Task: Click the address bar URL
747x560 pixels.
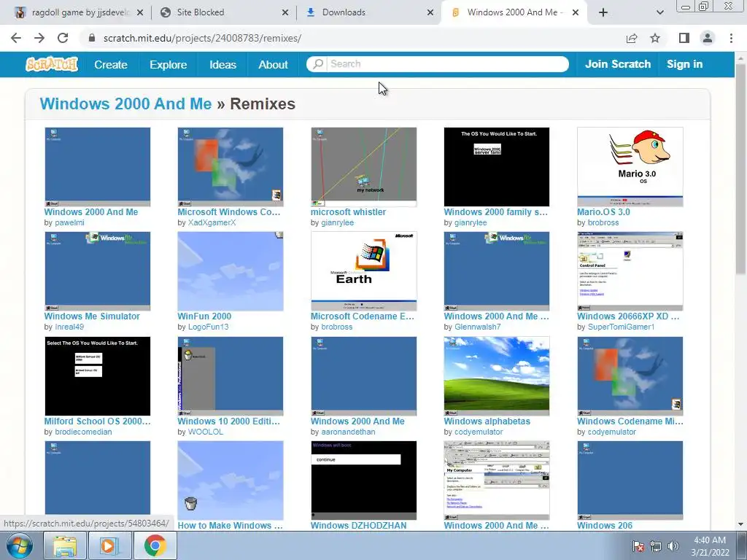Action: 202,38
